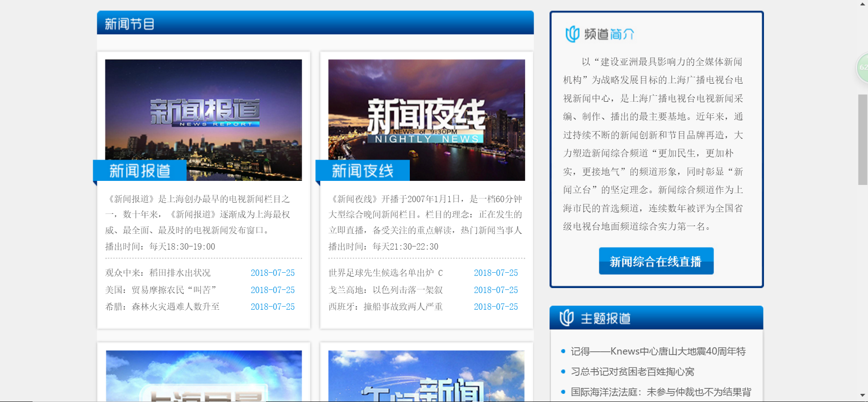868x402 pixels.
Task: Click the scrollbar up arrow
Action: pos(863,4)
